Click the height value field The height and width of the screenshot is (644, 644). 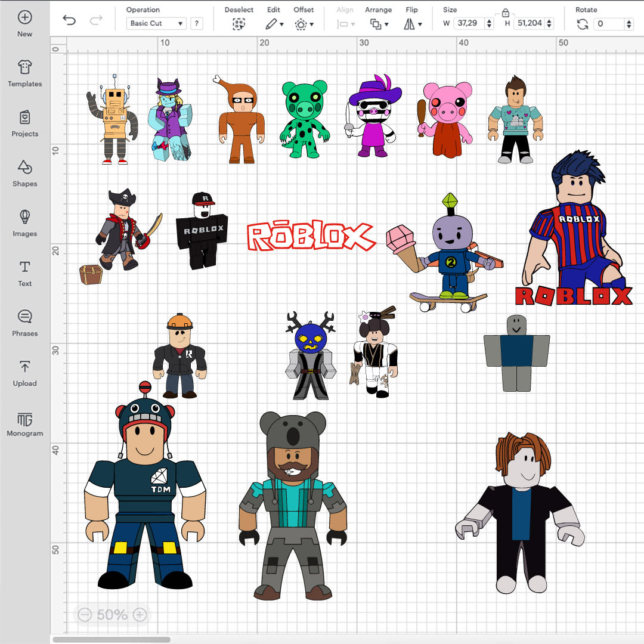pos(530,23)
